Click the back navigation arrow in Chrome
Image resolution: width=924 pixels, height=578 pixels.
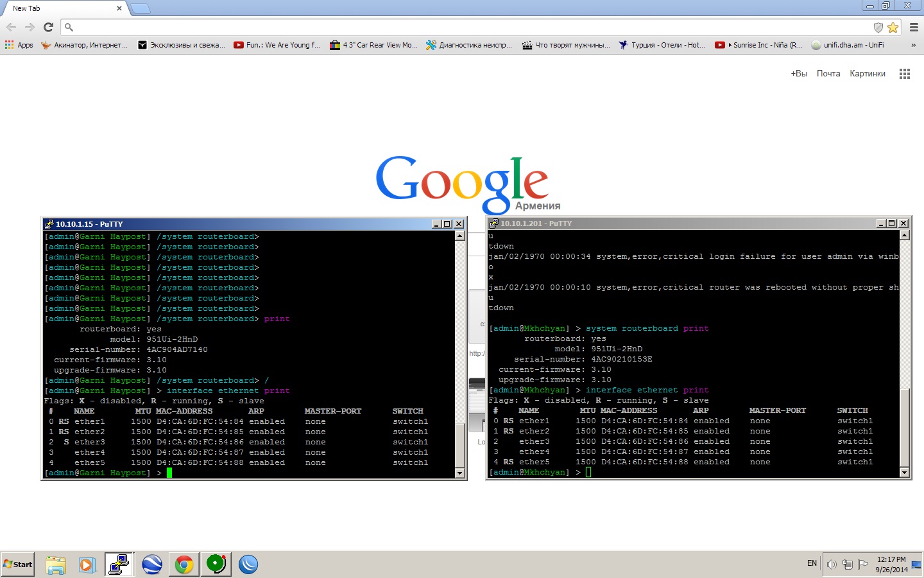tap(11, 28)
